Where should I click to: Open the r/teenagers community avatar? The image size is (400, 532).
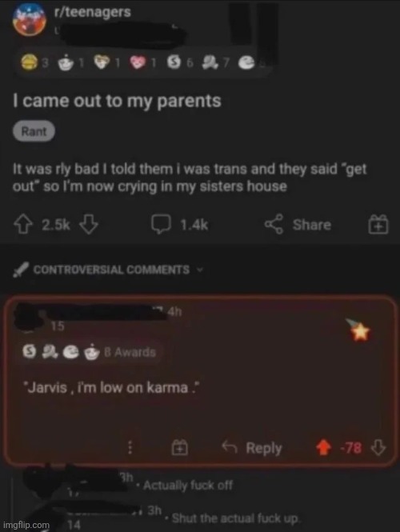click(29, 19)
